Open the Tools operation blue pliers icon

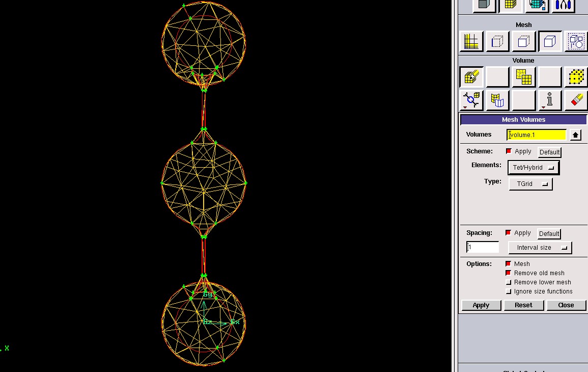[x=563, y=5]
